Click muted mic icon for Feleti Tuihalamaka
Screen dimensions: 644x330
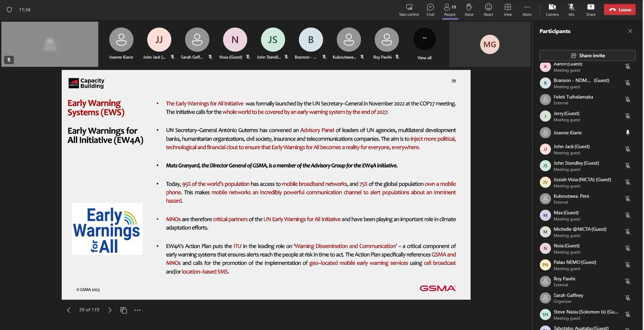point(628,100)
